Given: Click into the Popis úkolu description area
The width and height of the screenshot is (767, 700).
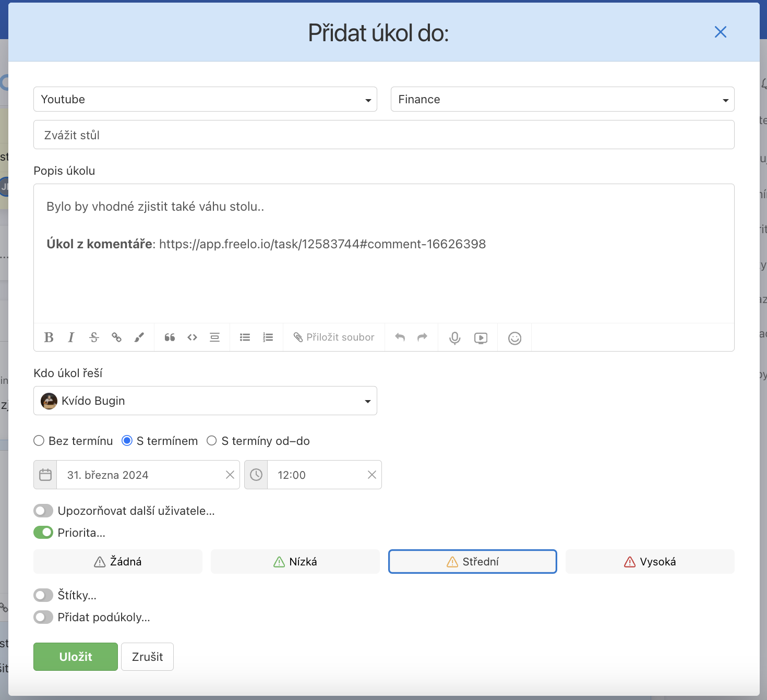Looking at the screenshot, I should tap(384, 254).
